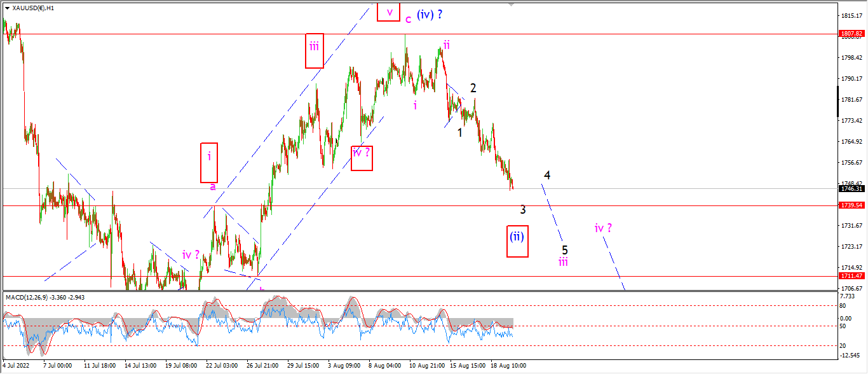868x374 pixels.
Task: Click the black number 3 wave label
Action: (522, 209)
